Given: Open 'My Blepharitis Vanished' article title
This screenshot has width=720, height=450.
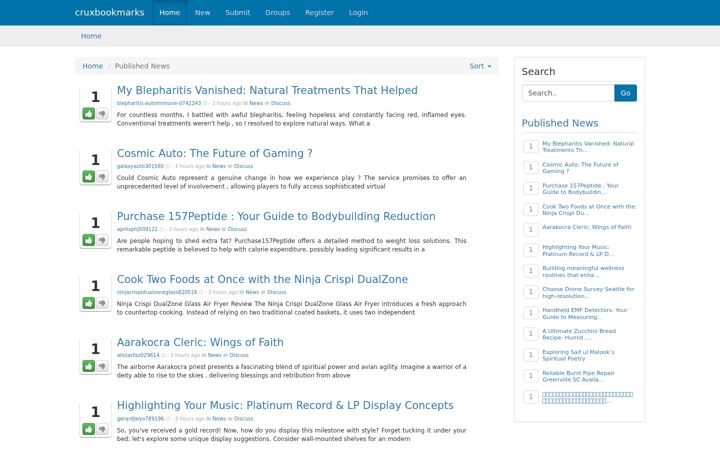Looking at the screenshot, I should 267,90.
